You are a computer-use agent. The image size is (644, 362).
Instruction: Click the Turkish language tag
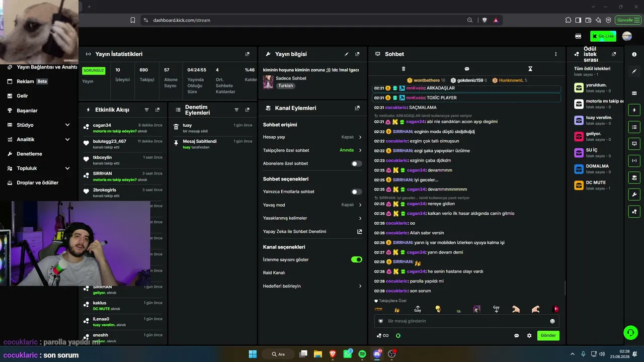coord(285,86)
